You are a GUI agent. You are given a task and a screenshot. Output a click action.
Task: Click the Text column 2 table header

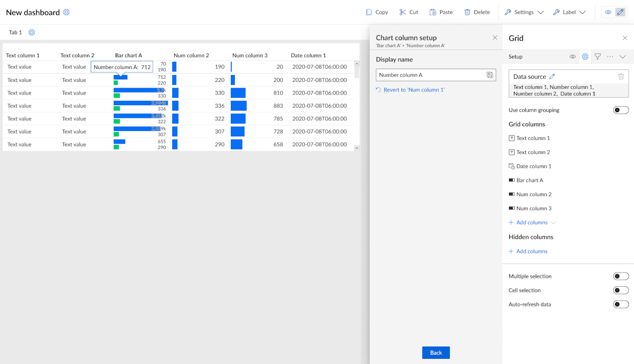tap(78, 55)
